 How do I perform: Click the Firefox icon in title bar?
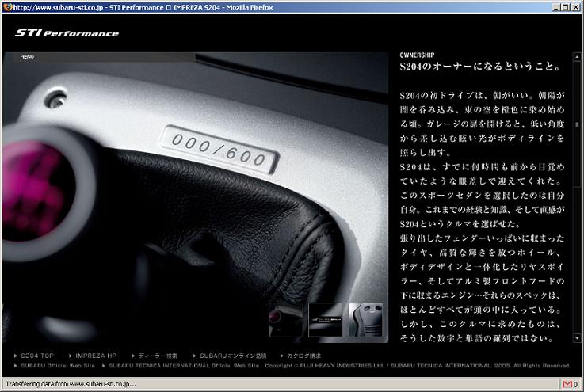tap(8, 7)
